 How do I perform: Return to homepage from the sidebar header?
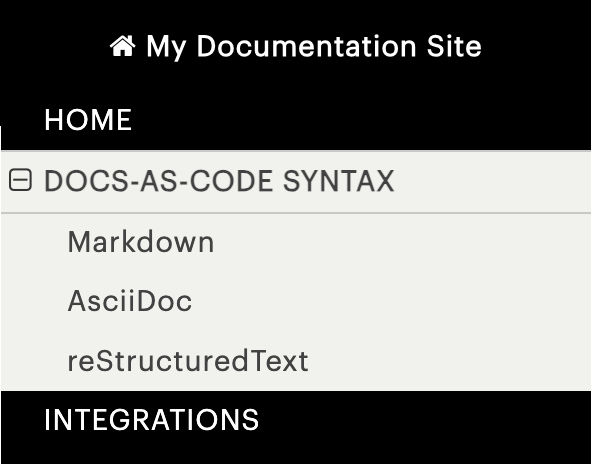pyautogui.click(x=296, y=46)
